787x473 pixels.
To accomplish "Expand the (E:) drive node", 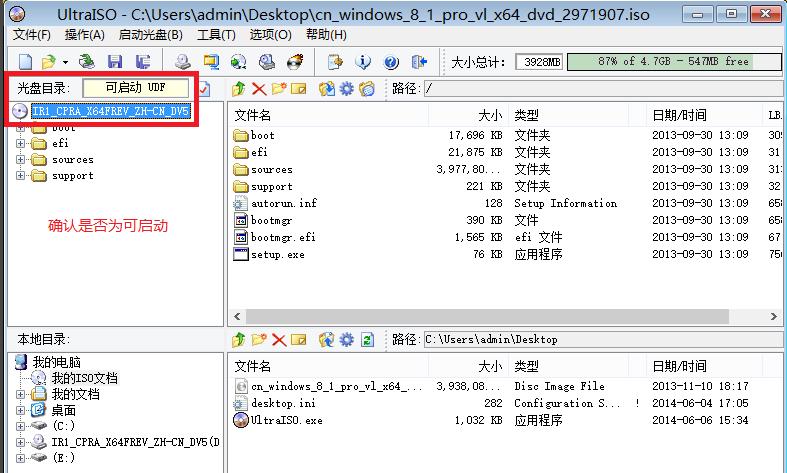I will coord(20,458).
